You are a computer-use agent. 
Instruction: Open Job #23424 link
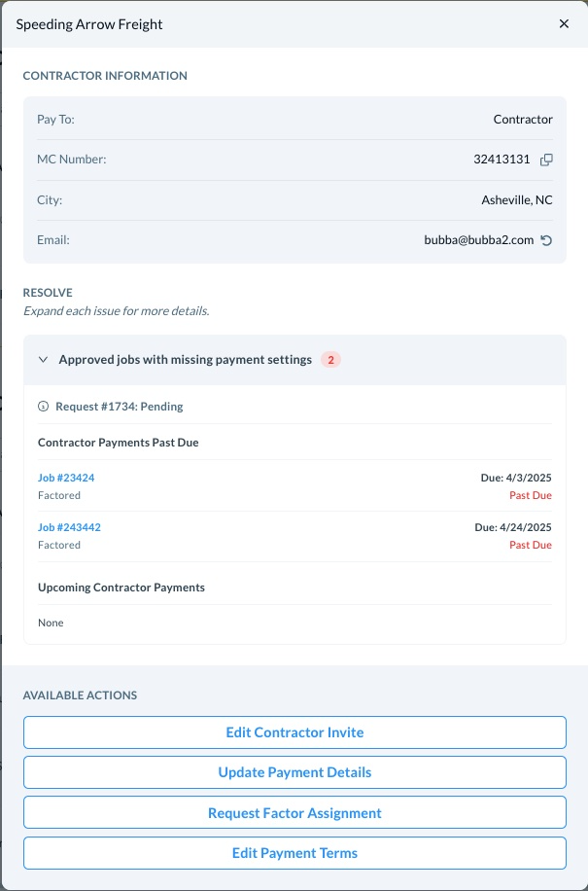tap(66, 478)
